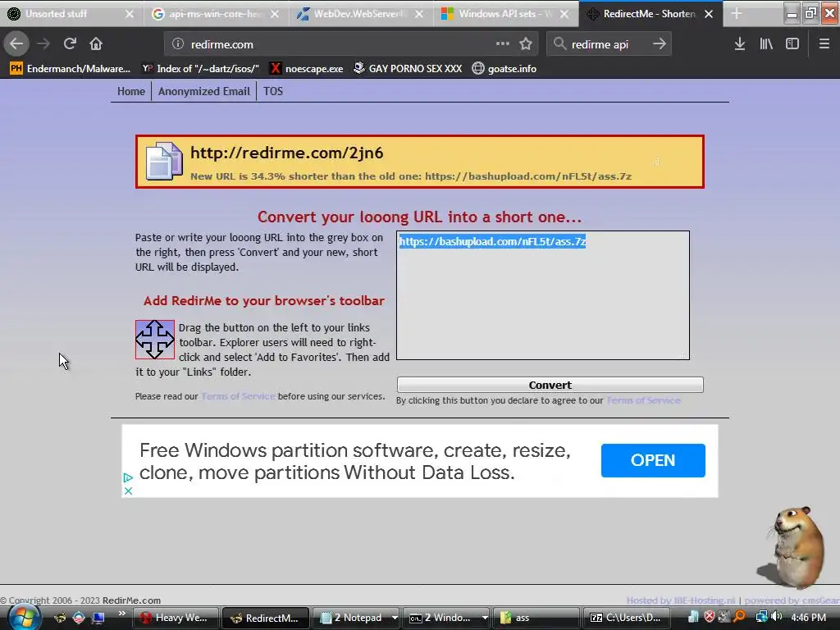Viewport: 840px width, 630px height.
Task: Click the long URL text box
Action: pos(543,295)
